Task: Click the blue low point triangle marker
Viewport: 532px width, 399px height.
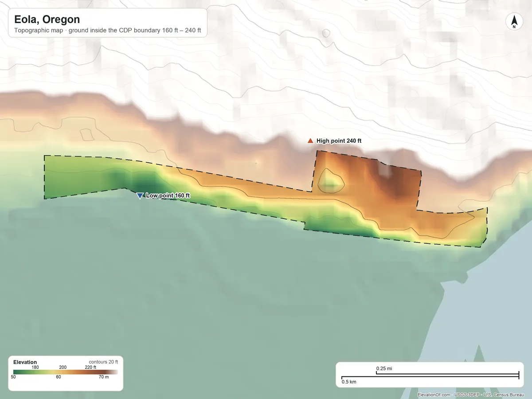Action: point(140,196)
